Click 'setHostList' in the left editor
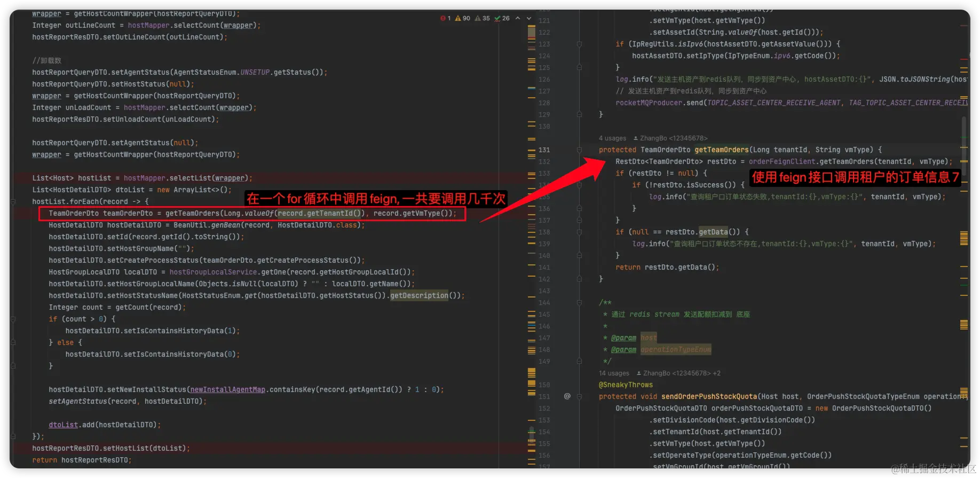Viewport: 980px width, 478px height. 125,449
